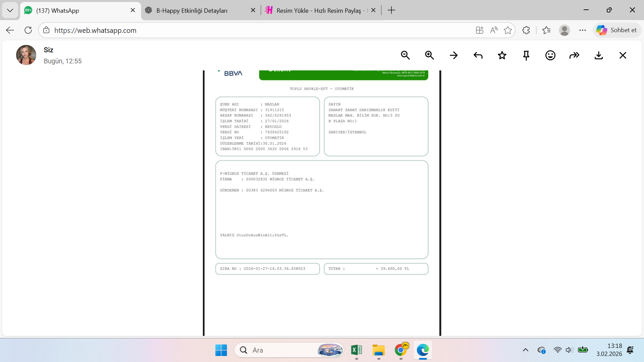
Task: Open Microsoft Edge from the taskbar
Action: (423, 350)
